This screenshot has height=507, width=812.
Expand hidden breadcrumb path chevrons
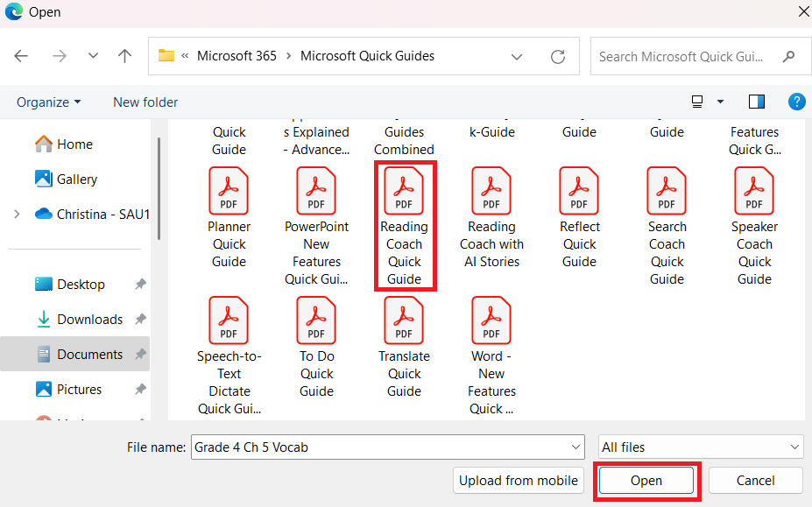[185, 56]
